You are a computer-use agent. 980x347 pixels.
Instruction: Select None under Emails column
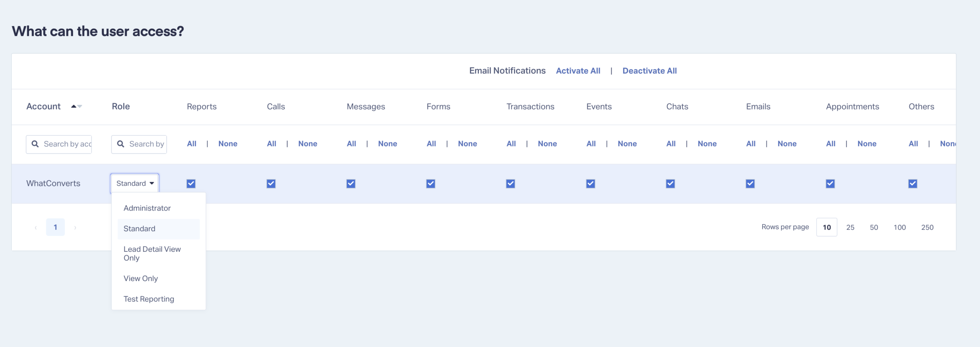[787, 144]
